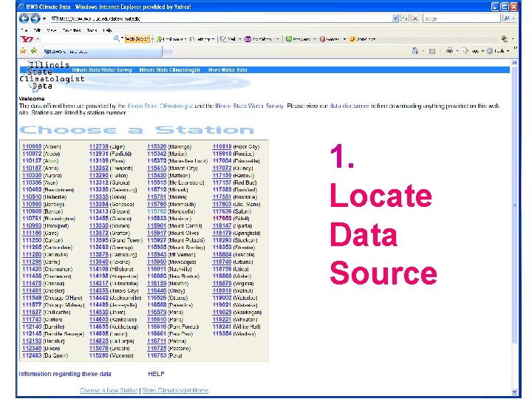Click the Feeds icon in command bar
Viewport: 532px width, 399px height.
tap(432, 51)
